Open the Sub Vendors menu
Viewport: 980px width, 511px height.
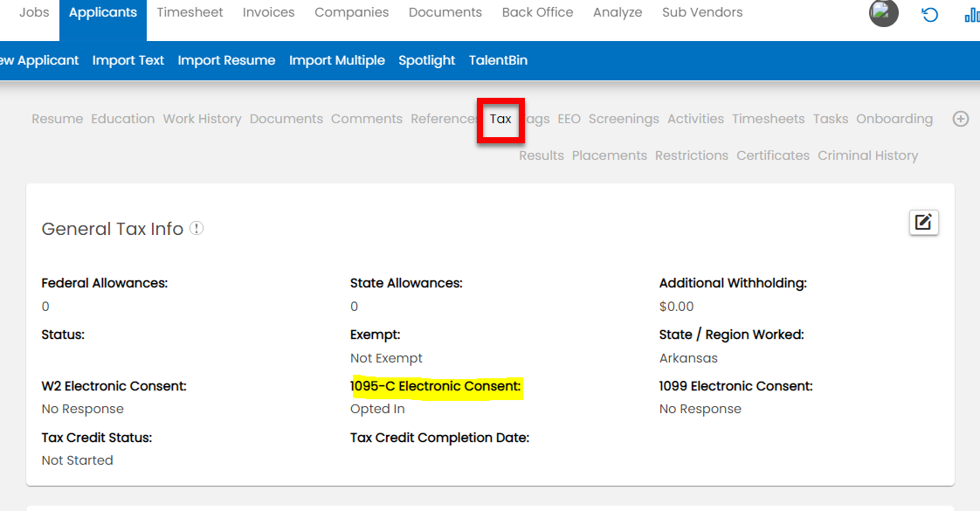pos(702,12)
